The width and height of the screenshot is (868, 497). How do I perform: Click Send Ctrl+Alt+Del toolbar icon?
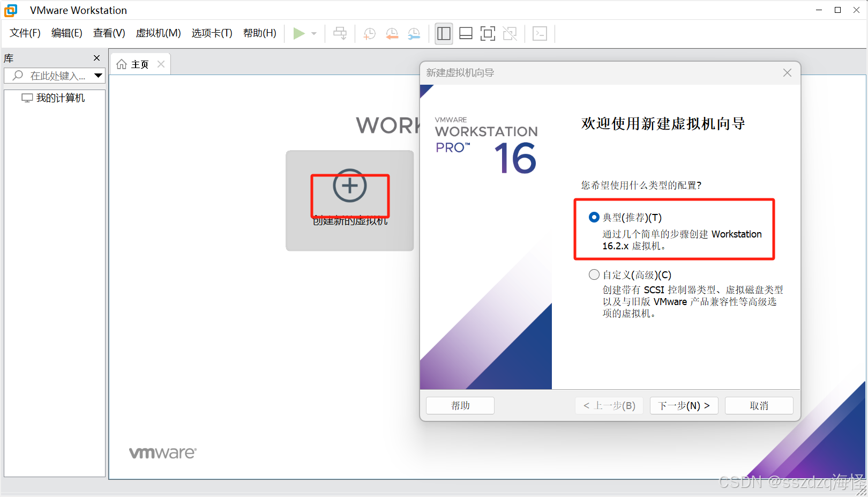(x=340, y=33)
